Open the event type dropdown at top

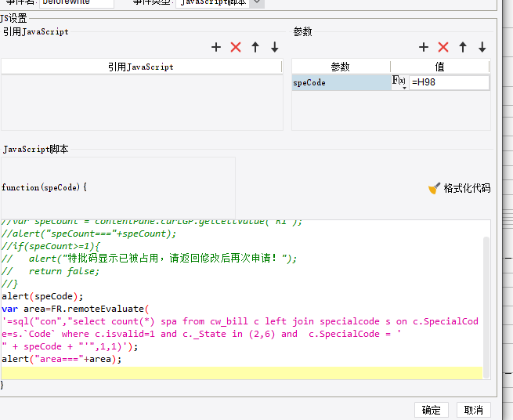(257, 2)
